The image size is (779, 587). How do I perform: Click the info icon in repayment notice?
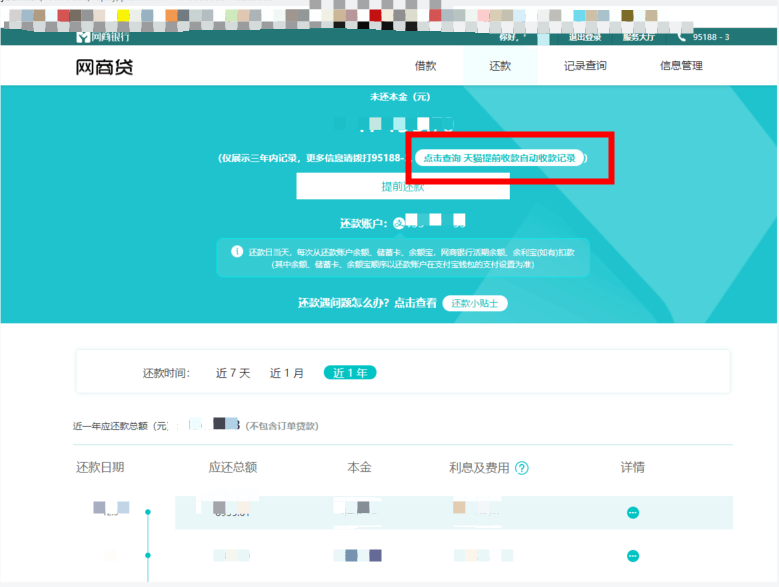pos(237,252)
